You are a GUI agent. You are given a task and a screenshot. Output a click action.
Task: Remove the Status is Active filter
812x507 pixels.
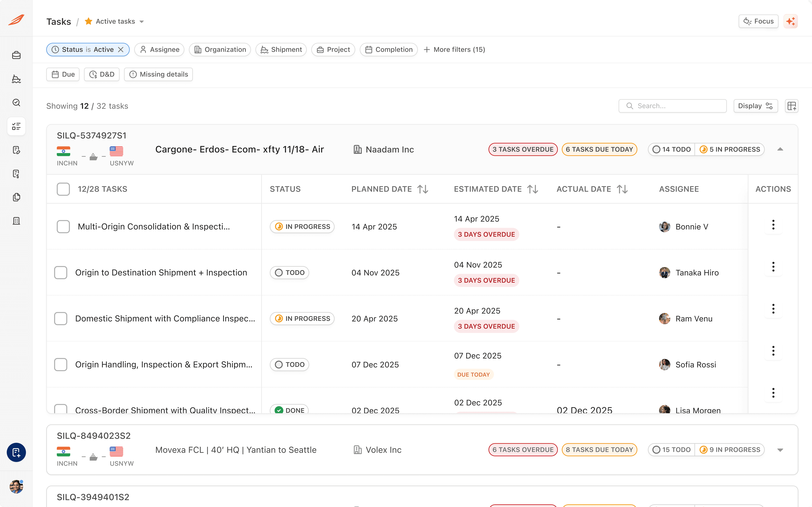[121, 50]
